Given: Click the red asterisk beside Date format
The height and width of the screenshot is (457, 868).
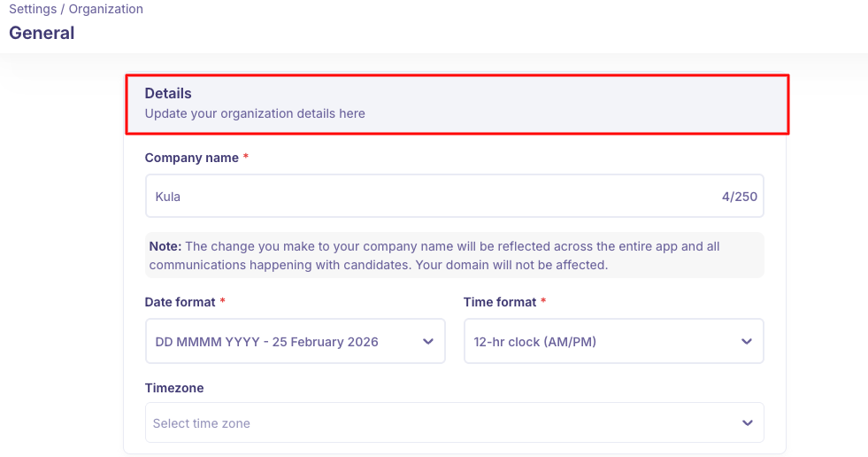Looking at the screenshot, I should coord(223,302).
